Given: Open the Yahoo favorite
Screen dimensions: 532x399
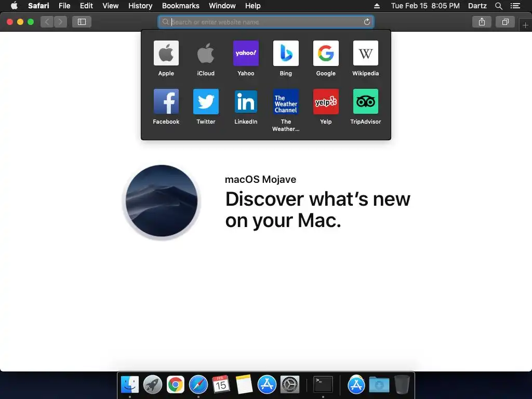Looking at the screenshot, I should pos(246,54).
